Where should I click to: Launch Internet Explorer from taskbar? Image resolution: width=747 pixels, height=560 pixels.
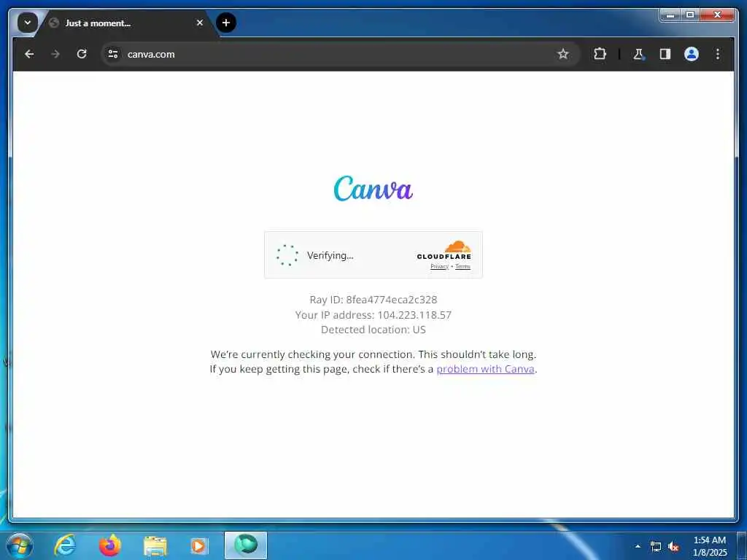[65, 545]
